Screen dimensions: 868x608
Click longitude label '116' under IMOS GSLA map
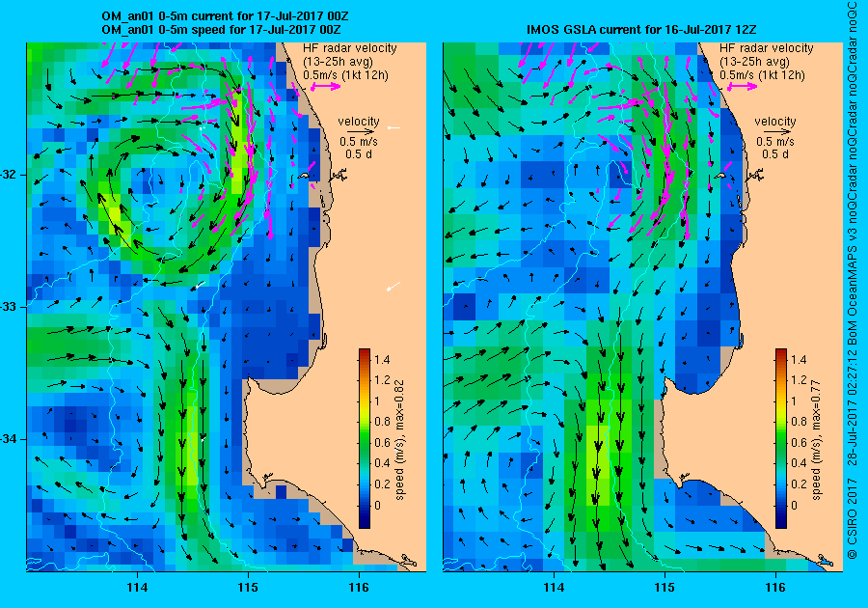point(775,588)
